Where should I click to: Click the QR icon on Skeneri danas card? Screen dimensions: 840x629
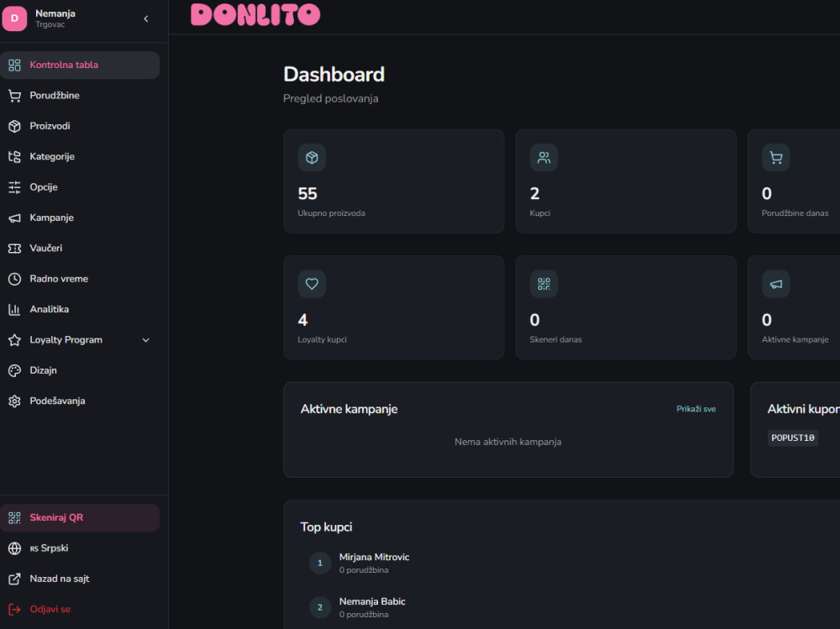[543, 284]
